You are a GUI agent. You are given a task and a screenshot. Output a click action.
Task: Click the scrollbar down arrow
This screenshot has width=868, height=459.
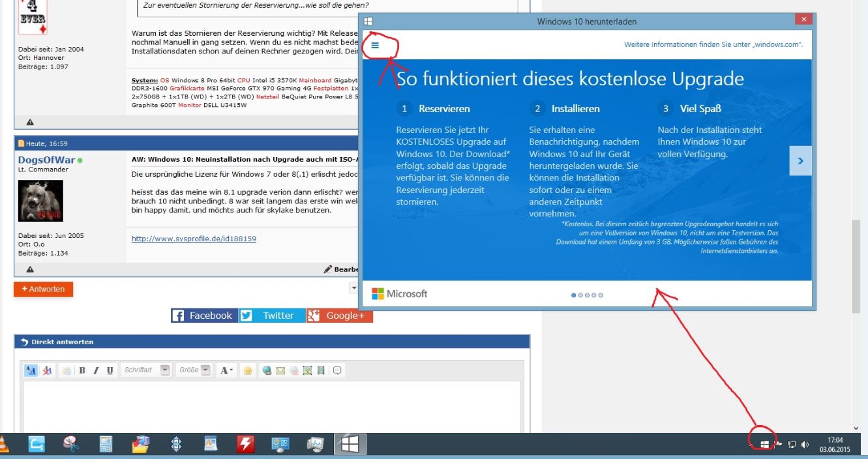point(856,428)
